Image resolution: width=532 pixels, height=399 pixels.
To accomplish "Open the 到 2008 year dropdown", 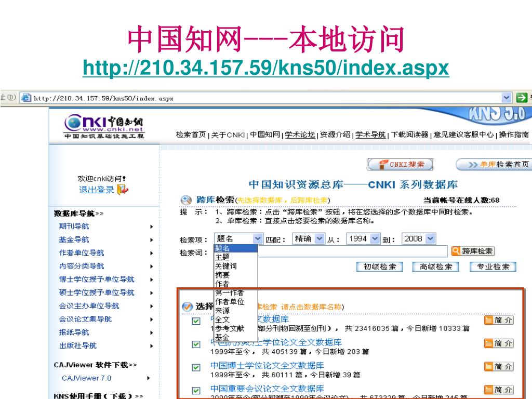I will [x=418, y=238].
